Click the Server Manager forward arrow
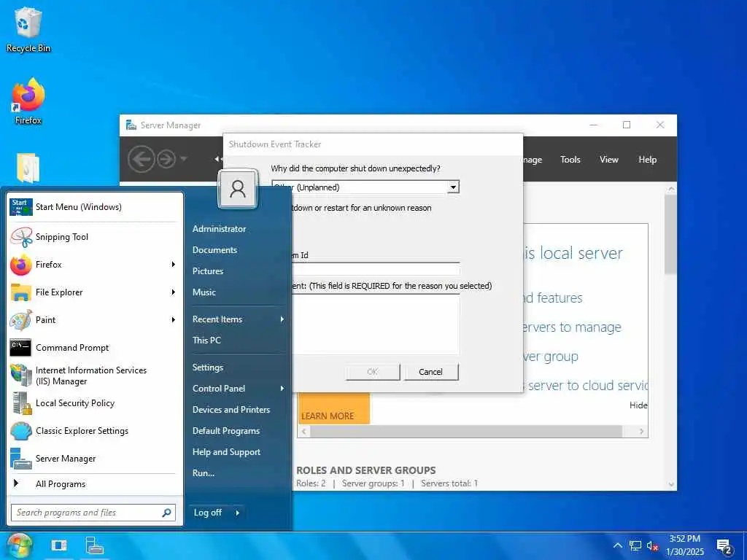747x560 pixels. (166, 159)
